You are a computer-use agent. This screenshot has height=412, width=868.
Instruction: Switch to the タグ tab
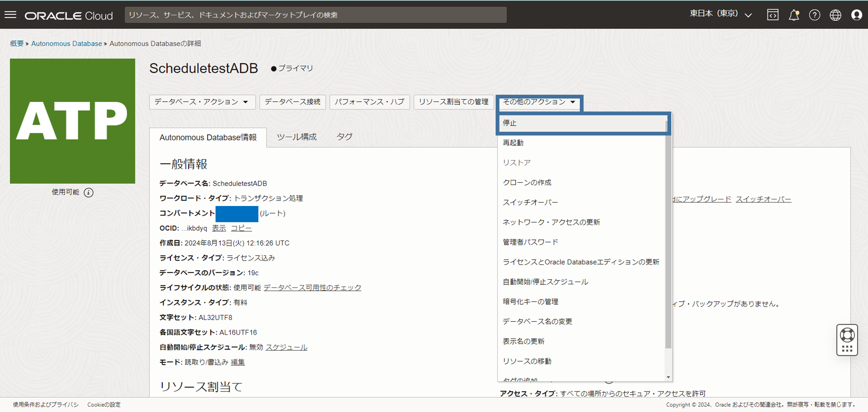coord(344,137)
